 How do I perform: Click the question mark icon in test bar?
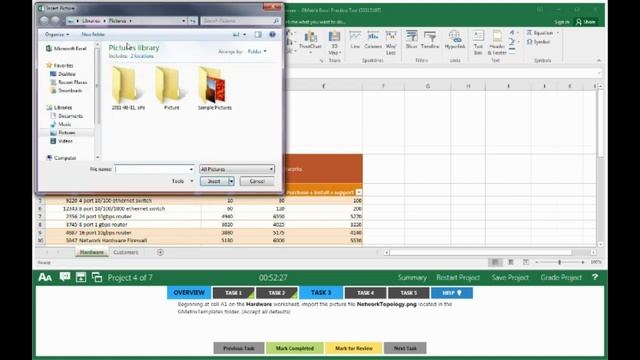[x=595, y=277]
